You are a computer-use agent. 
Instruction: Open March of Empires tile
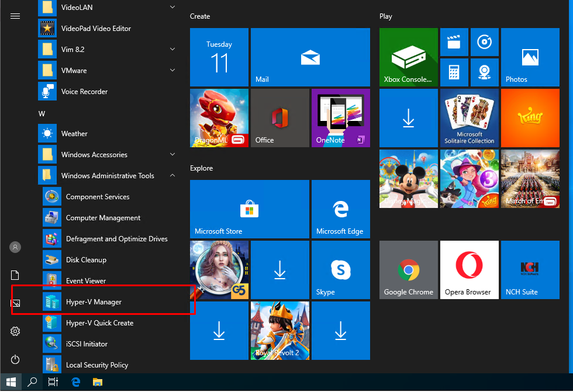coord(530,179)
